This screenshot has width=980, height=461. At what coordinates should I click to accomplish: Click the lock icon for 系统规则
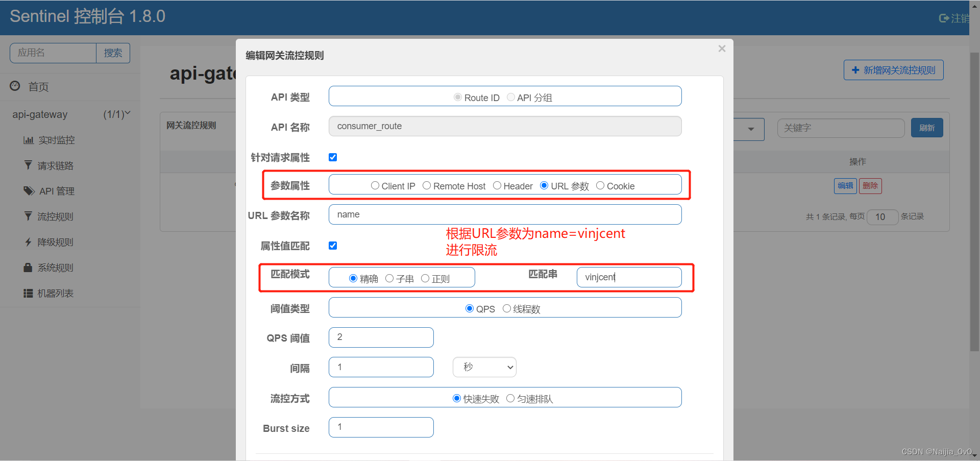[x=28, y=267]
